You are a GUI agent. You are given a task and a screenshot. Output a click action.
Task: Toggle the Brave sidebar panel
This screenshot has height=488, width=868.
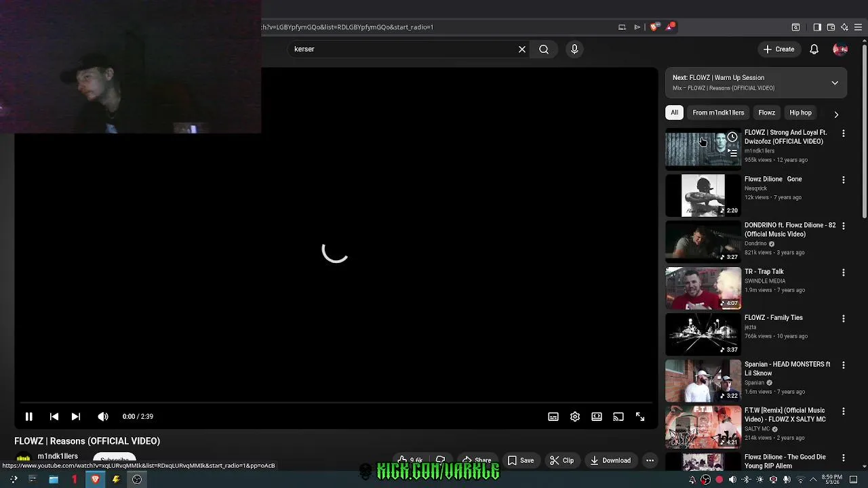(x=817, y=27)
